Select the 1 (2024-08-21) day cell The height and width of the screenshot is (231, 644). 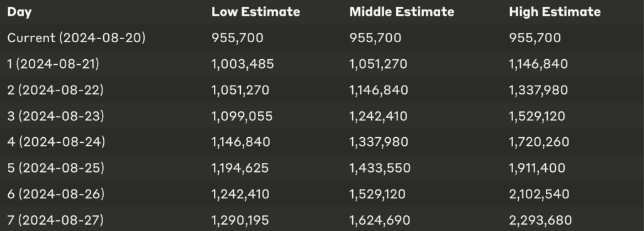[x=53, y=64]
